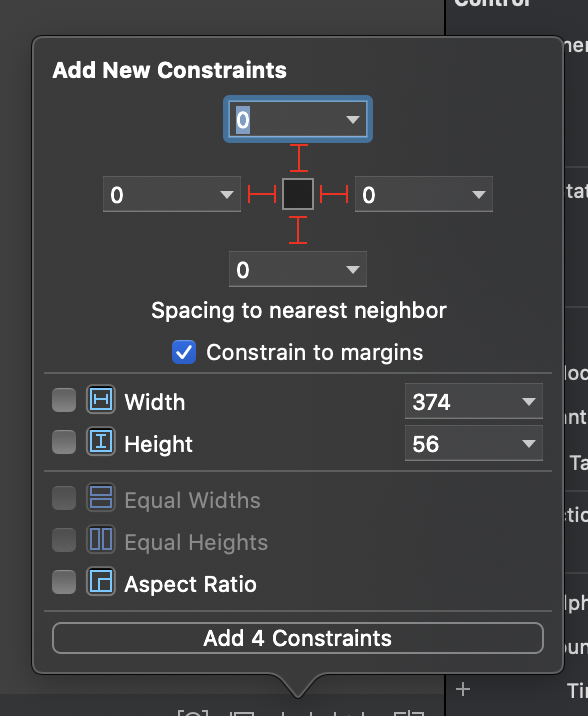Screen dimensions: 588x716
Task: Enable the Width constraint checkbox
Action: (64, 400)
